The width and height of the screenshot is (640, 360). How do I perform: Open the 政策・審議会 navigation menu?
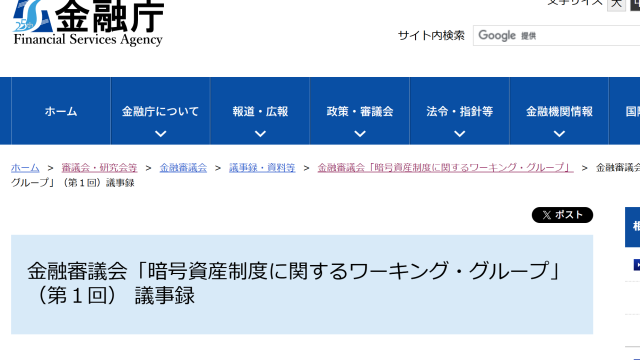(x=360, y=111)
